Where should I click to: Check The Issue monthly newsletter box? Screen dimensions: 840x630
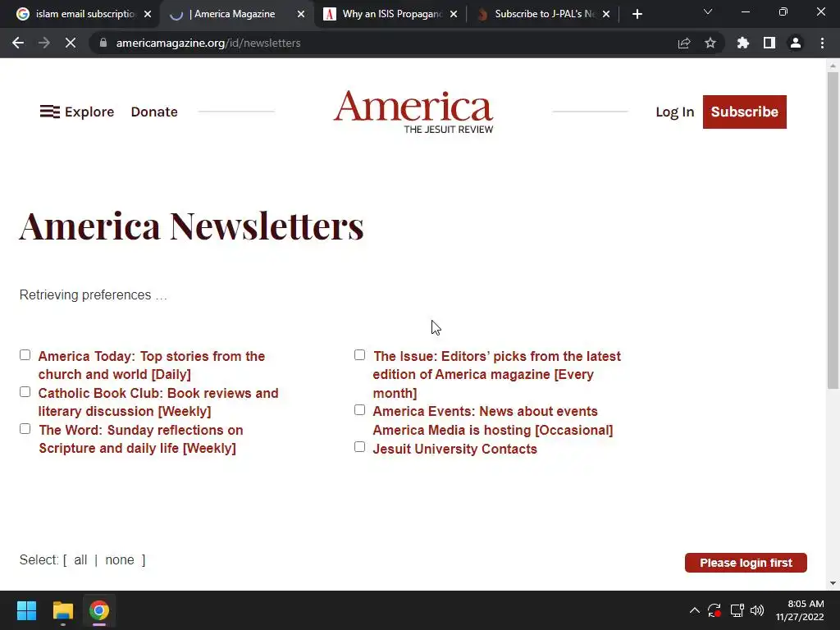pyautogui.click(x=360, y=355)
